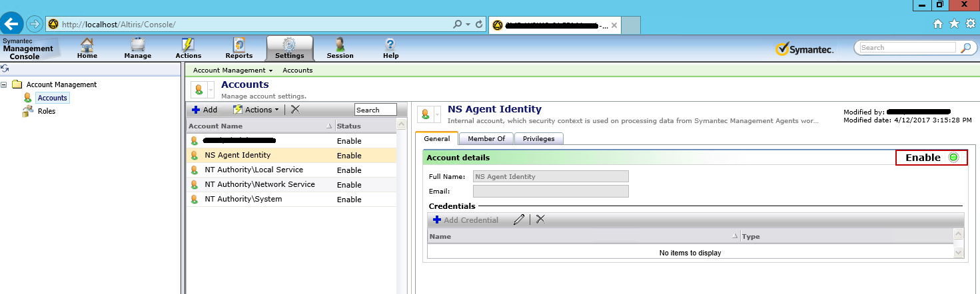Collapse the Account Management tree node
The width and height of the screenshot is (980, 294).
[5, 84]
